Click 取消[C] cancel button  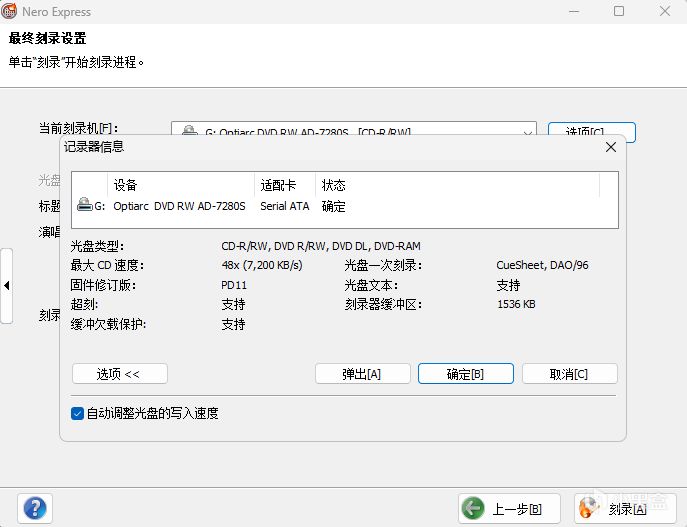(570, 374)
